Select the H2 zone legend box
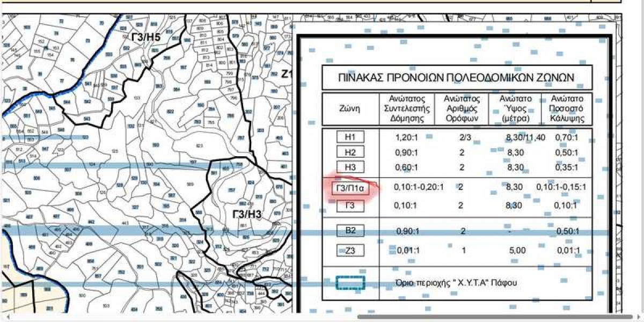The width and height of the screenshot is (644, 322). [350, 152]
